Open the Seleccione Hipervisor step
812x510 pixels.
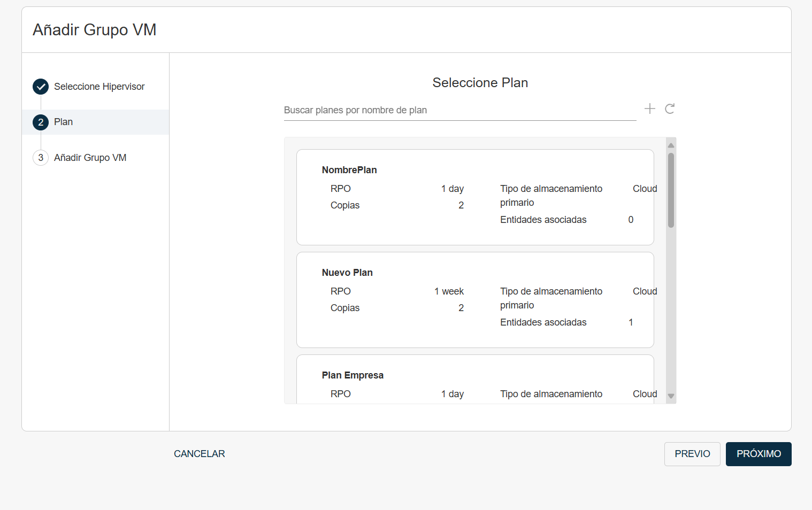coord(99,87)
